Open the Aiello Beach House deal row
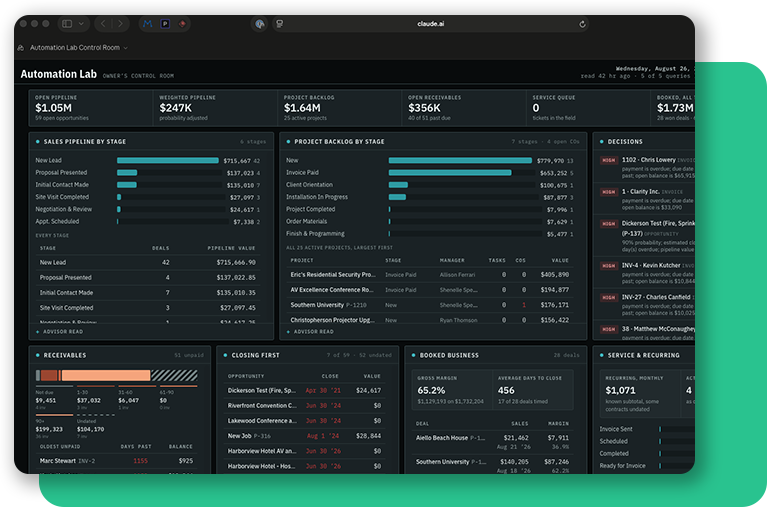The height and width of the screenshot is (526, 780). (x=492, y=442)
